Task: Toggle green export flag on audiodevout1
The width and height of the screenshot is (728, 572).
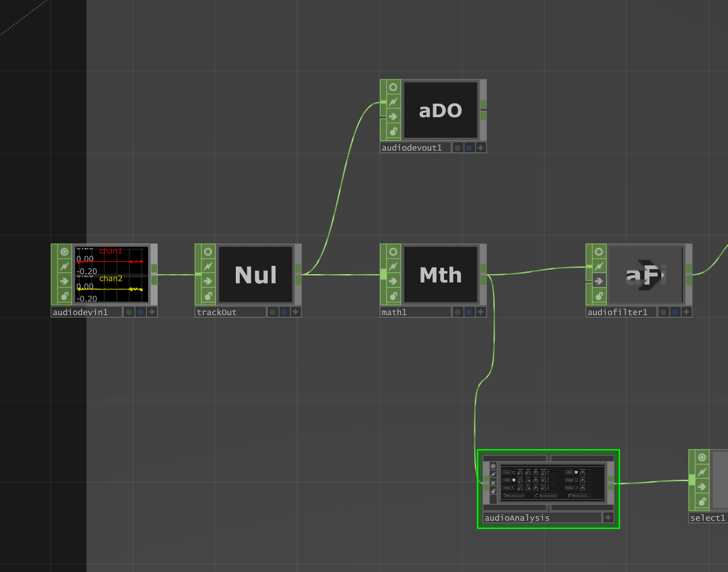Action: click(458, 148)
